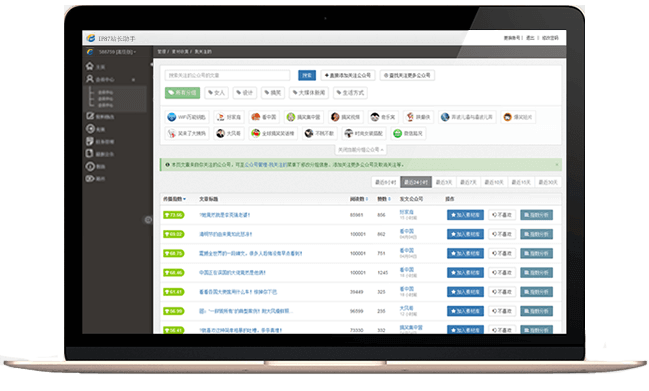The width and height of the screenshot is (649, 391).
Task: Mark first article as 不喜欢
Action: [x=502, y=215]
